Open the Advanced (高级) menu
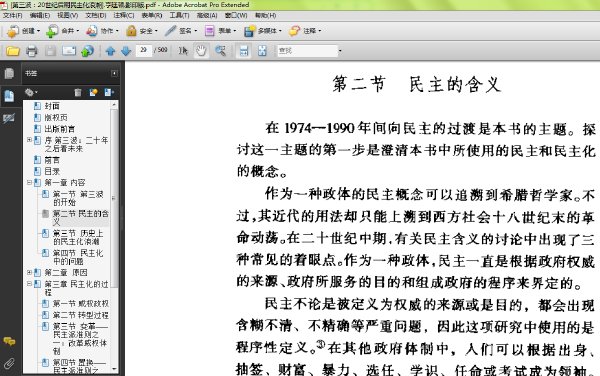600x376 pixels. 207,15
